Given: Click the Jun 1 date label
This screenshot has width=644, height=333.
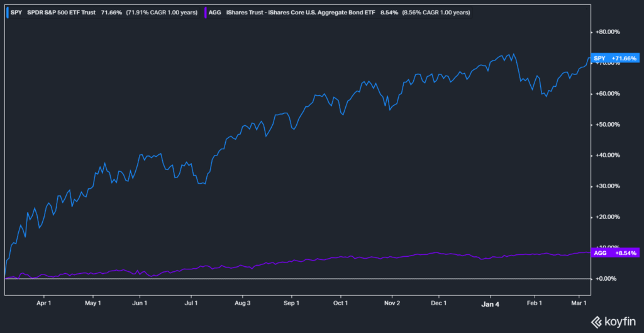Looking at the screenshot, I should (140, 303).
